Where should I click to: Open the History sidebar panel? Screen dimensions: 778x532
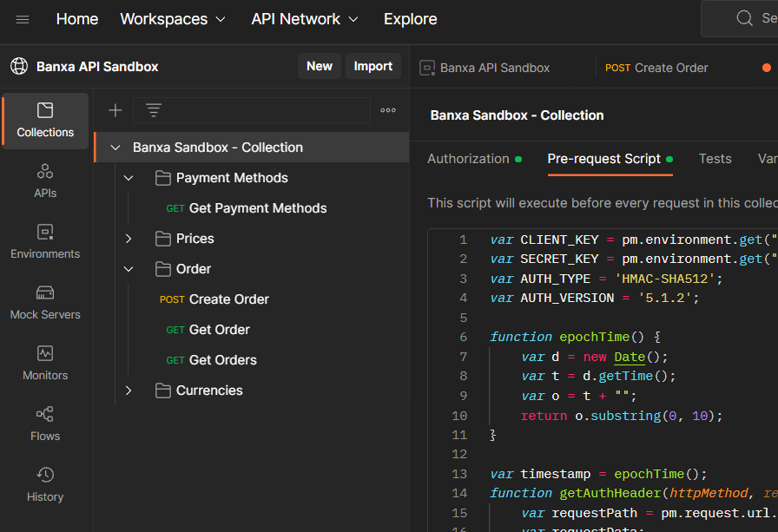pos(45,484)
